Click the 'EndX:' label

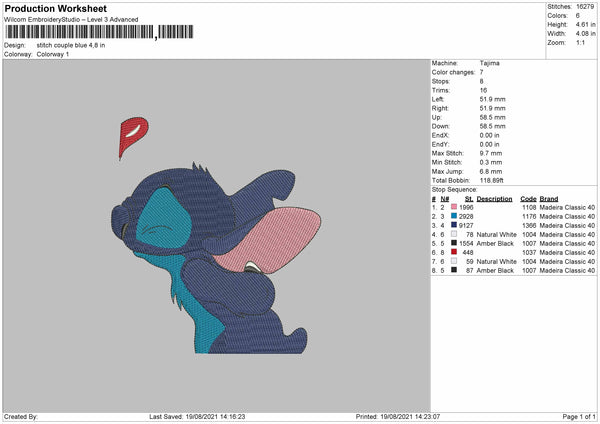[x=440, y=135]
